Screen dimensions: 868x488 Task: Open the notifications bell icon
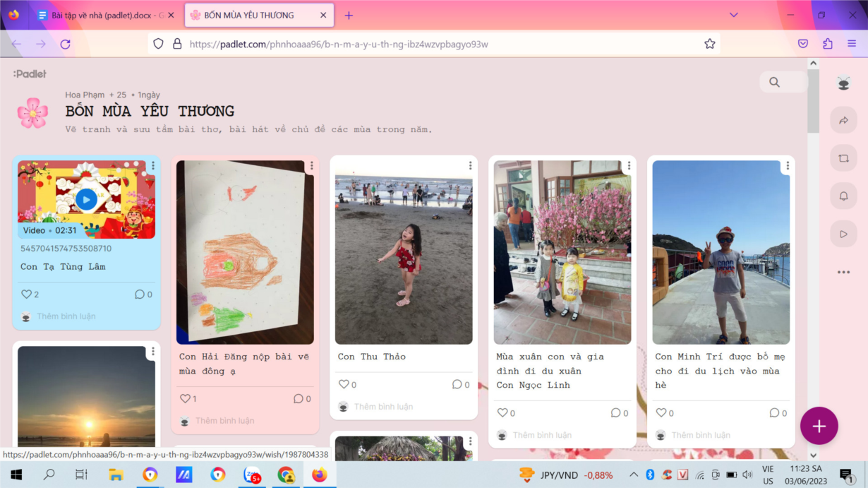pyautogui.click(x=843, y=196)
